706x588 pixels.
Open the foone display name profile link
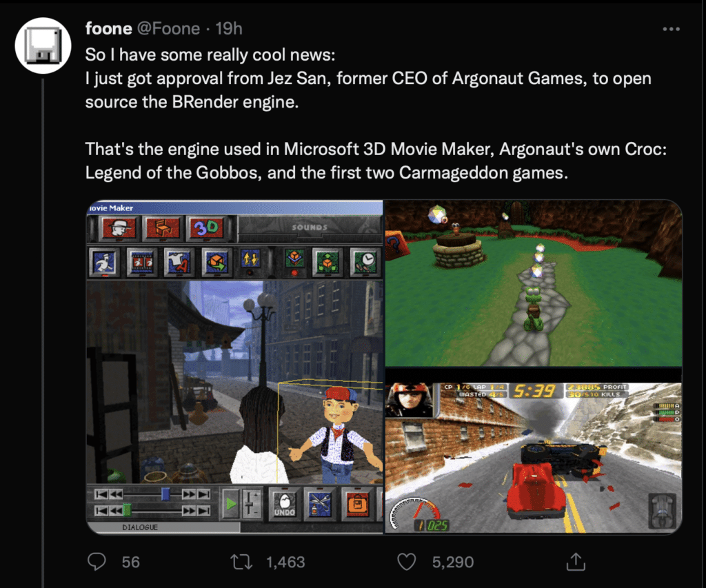tap(108, 29)
